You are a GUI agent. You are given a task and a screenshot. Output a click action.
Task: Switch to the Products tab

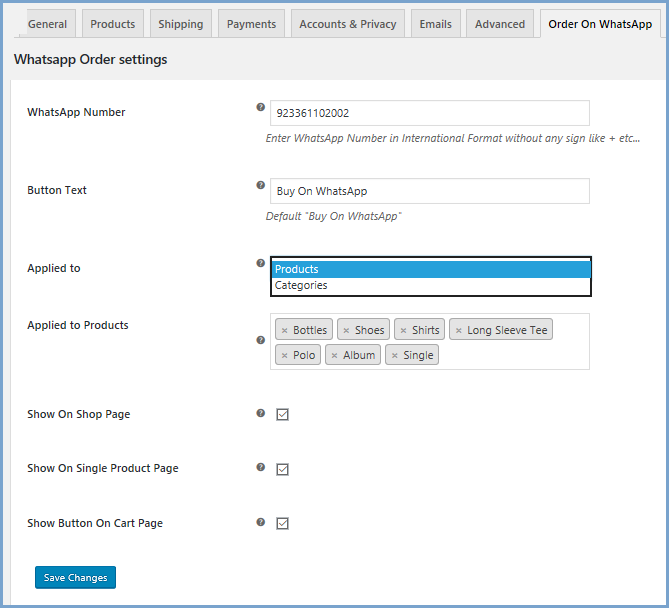pos(113,24)
